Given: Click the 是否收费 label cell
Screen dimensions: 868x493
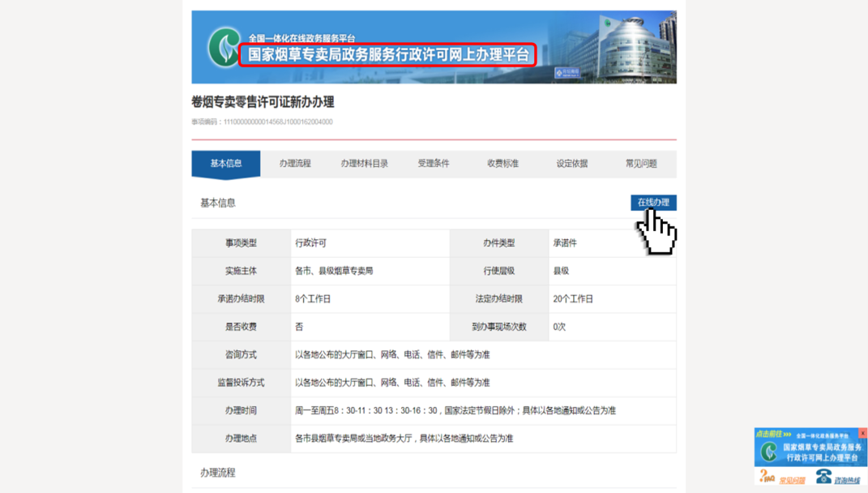Looking at the screenshot, I should [x=242, y=327].
